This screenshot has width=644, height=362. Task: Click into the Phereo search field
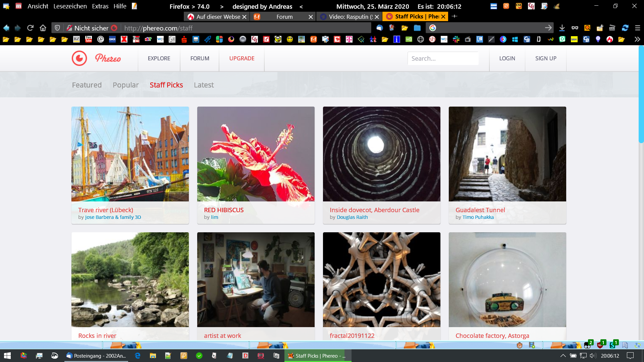[x=443, y=58]
